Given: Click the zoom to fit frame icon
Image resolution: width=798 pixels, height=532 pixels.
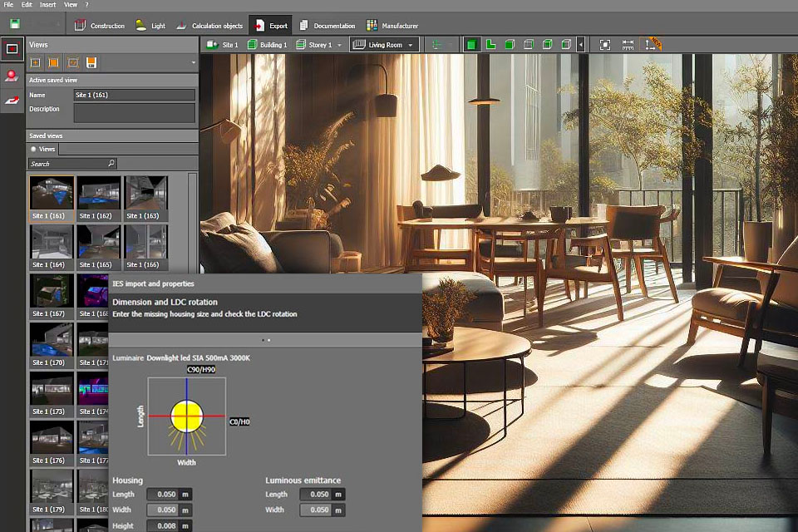Looking at the screenshot, I should click(x=604, y=45).
